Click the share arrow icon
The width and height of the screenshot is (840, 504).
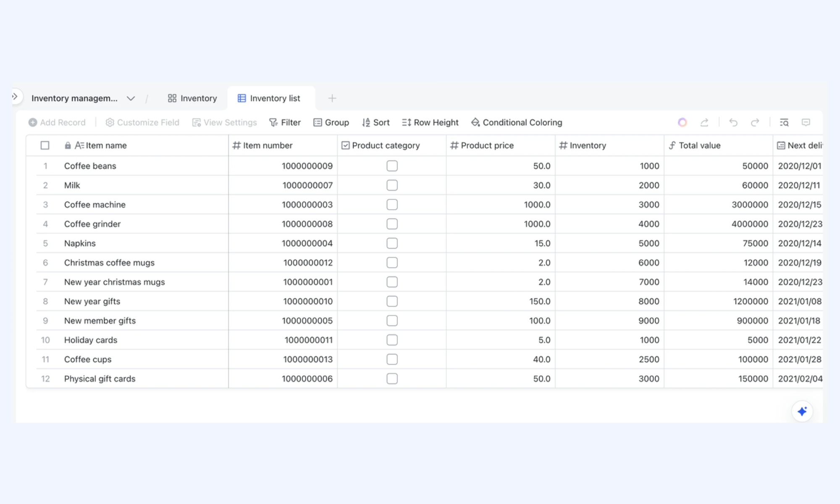[704, 122]
